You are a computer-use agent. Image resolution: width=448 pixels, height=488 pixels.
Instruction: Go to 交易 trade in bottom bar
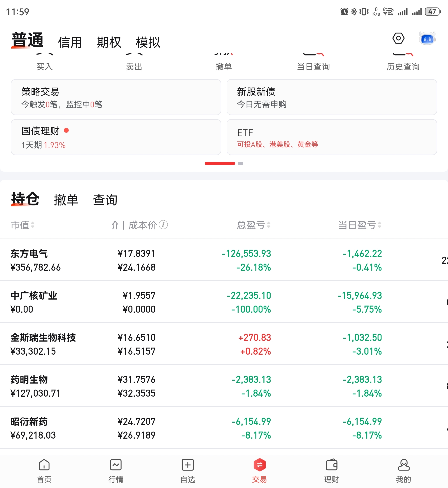click(260, 471)
